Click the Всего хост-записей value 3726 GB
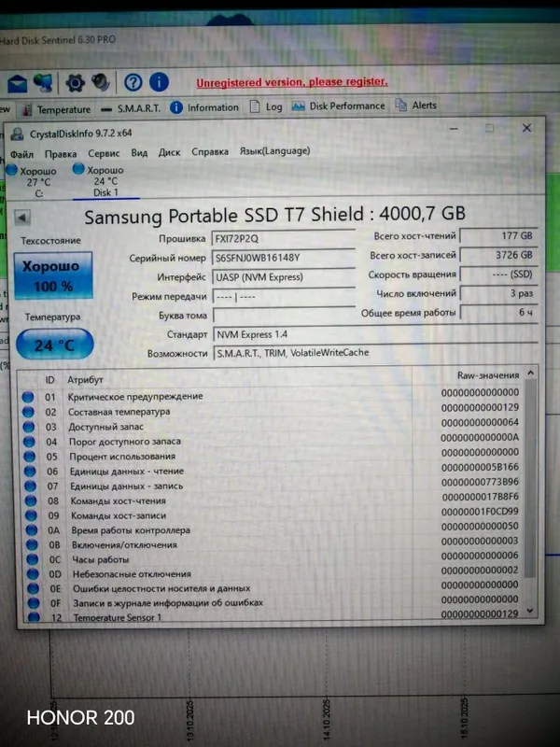560x747 pixels. click(498, 255)
